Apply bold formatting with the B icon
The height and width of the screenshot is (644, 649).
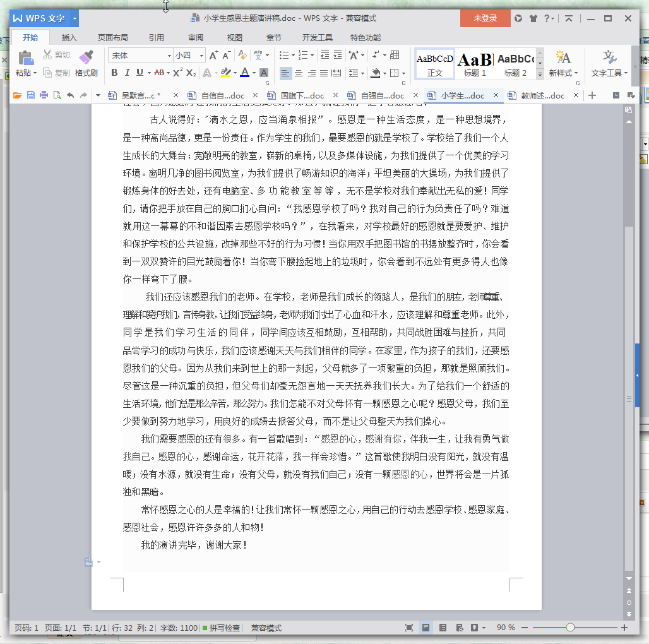click(x=114, y=73)
